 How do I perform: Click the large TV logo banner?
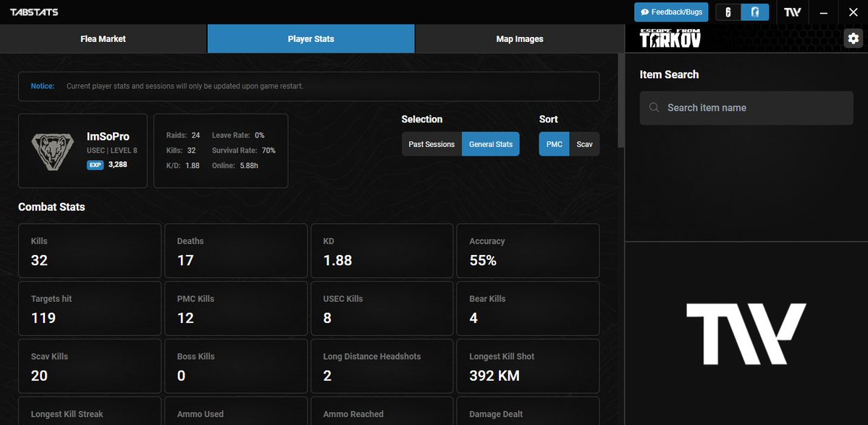coord(746,334)
